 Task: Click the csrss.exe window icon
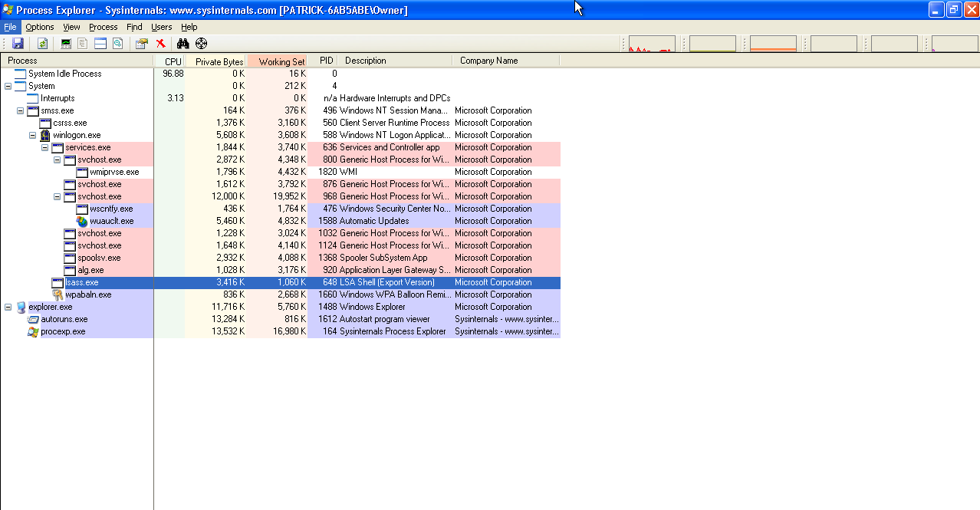[45, 123]
